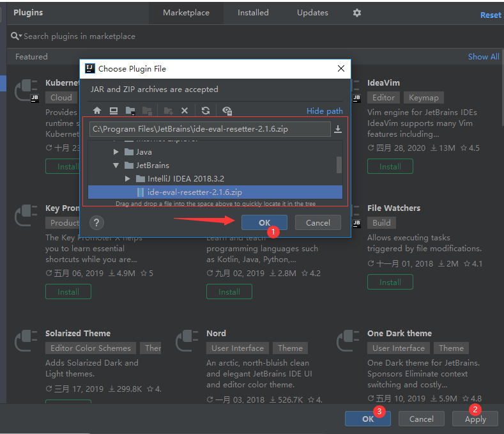Click the Desktop directory toolbar icon
The height and width of the screenshot is (434, 504).
pos(114,111)
